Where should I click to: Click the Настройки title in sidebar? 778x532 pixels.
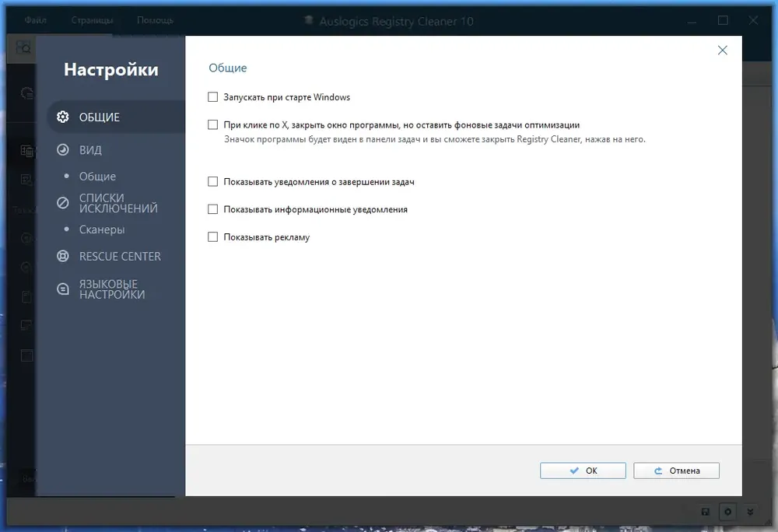tap(111, 69)
